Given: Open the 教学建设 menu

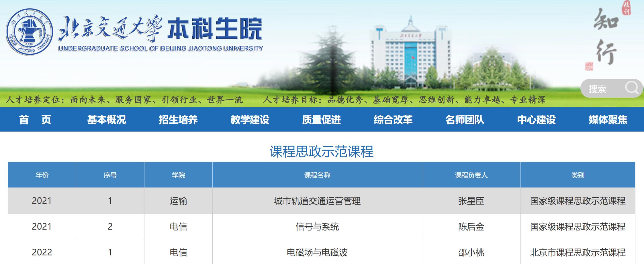Looking at the screenshot, I should [x=250, y=120].
